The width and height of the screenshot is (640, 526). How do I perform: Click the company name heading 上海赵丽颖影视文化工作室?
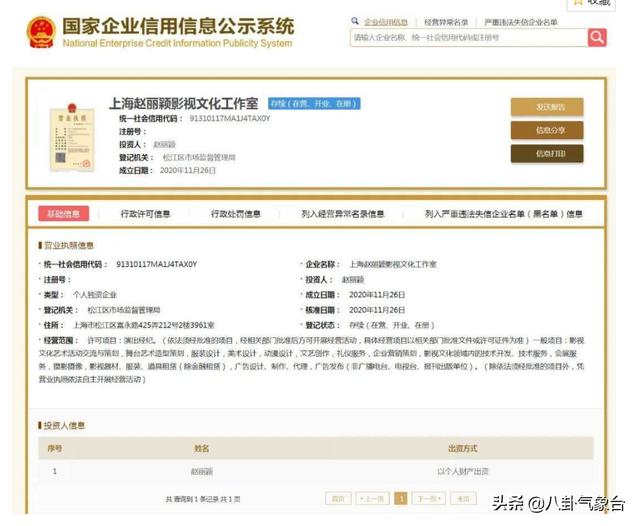(x=184, y=104)
